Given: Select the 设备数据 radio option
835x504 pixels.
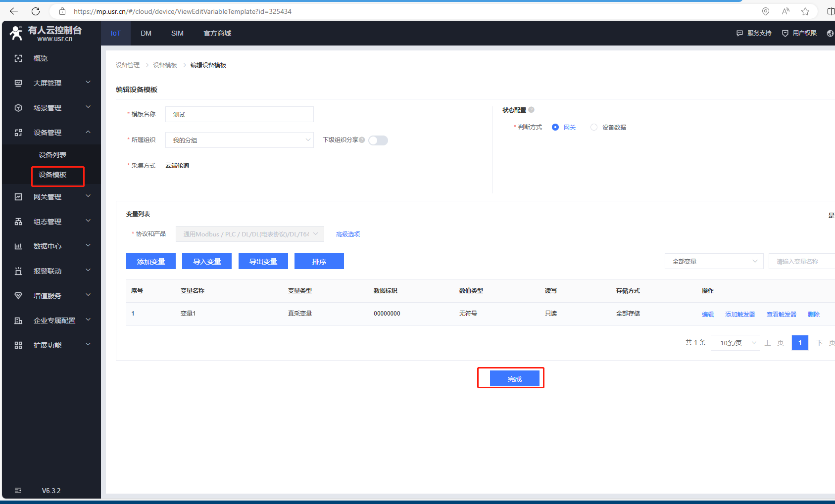Looking at the screenshot, I should click(x=594, y=127).
